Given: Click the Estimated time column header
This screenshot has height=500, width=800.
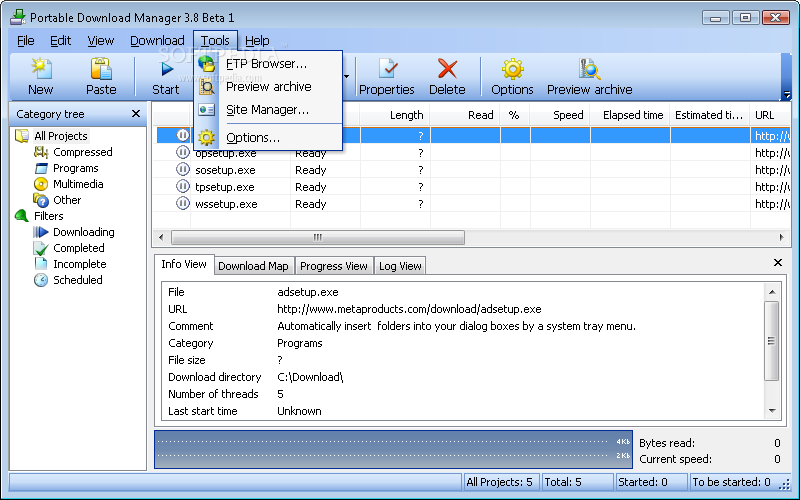Looking at the screenshot, I should pyautogui.click(x=710, y=115).
